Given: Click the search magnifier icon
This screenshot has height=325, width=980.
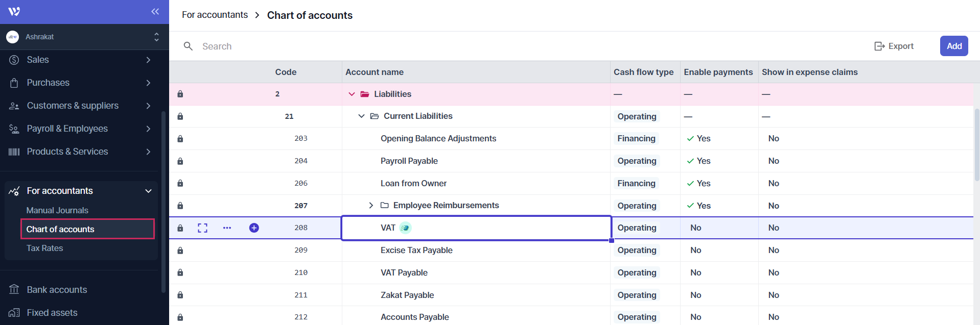Looking at the screenshot, I should coord(188,46).
